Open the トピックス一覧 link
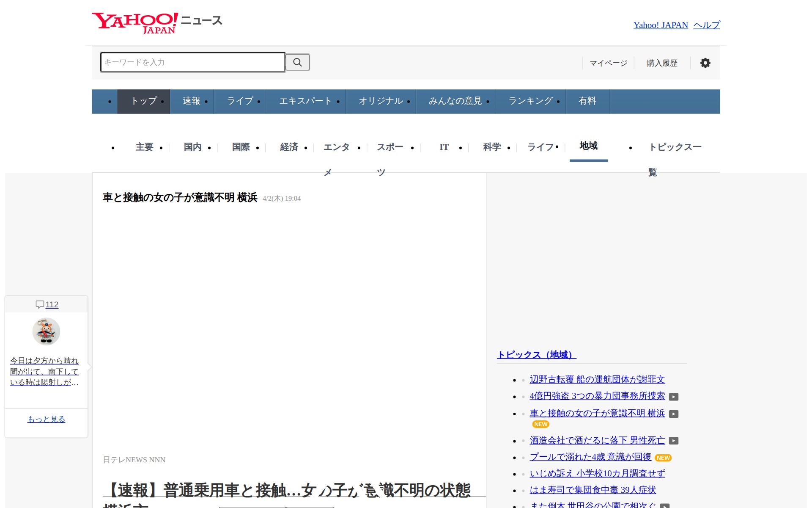812x508 pixels. click(675, 147)
